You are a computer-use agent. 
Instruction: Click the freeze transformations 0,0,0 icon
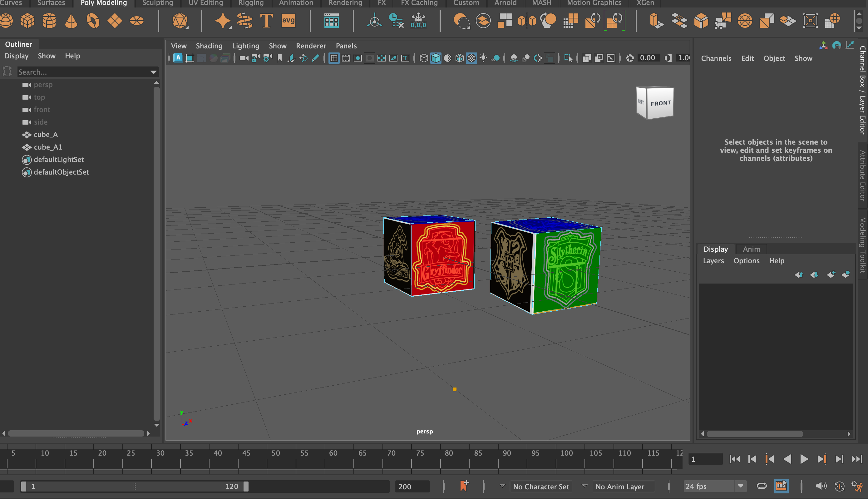418,21
